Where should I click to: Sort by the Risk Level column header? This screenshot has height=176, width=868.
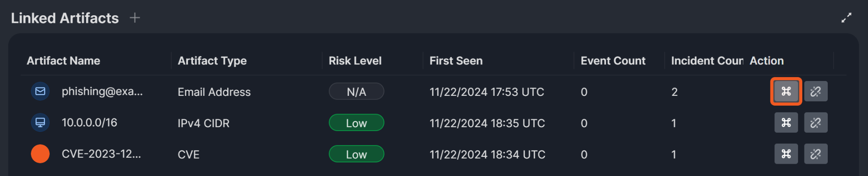point(355,61)
